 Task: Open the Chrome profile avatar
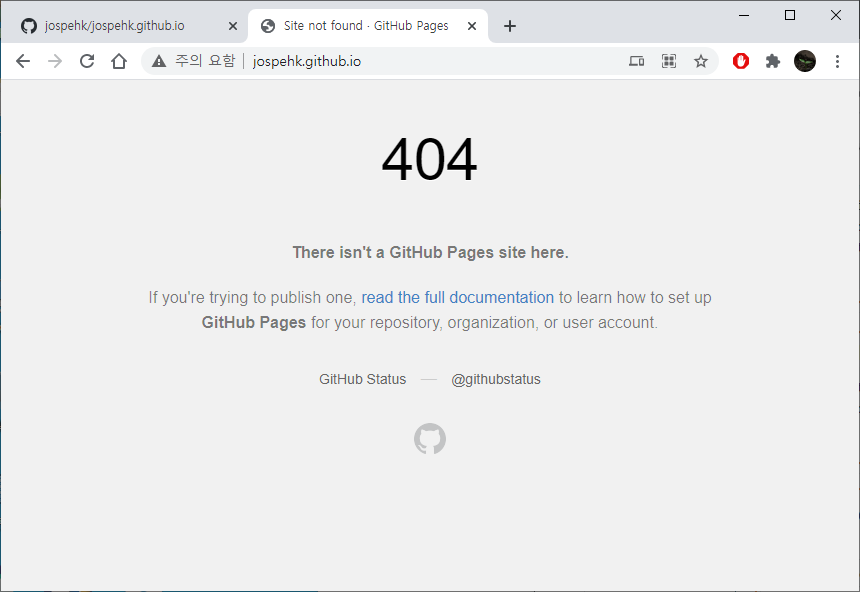[805, 61]
